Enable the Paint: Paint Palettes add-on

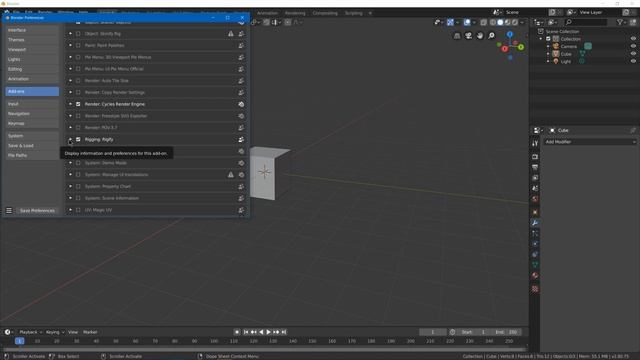click(x=78, y=45)
